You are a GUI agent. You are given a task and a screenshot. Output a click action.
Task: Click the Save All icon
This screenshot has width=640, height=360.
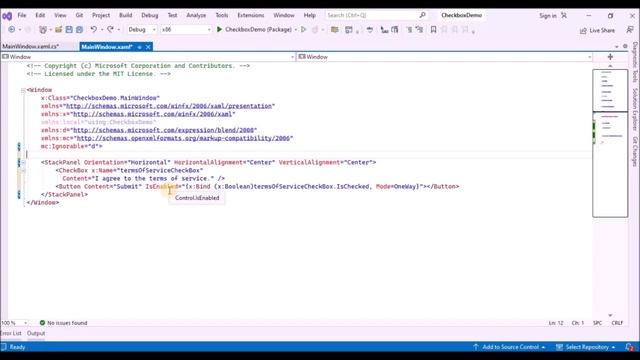click(x=79, y=30)
